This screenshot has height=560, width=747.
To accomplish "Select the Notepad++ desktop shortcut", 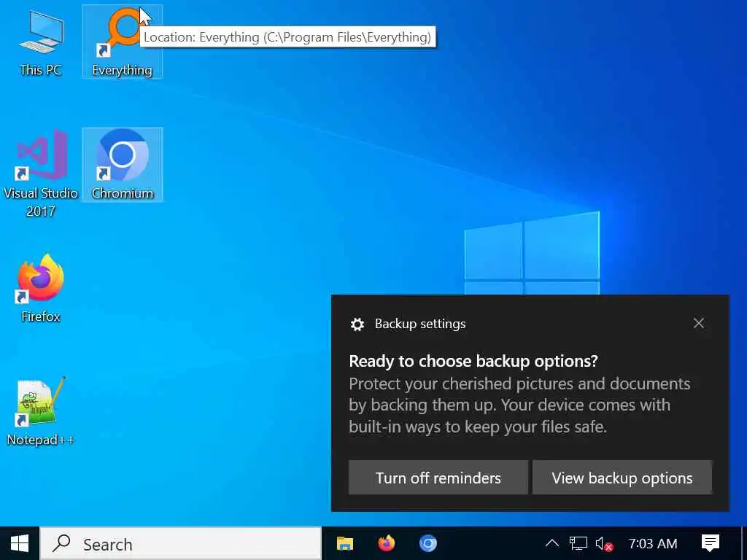I will point(41,413).
